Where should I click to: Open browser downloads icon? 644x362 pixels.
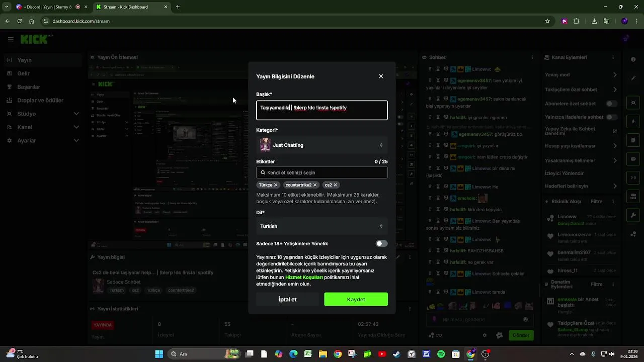[x=594, y=21]
